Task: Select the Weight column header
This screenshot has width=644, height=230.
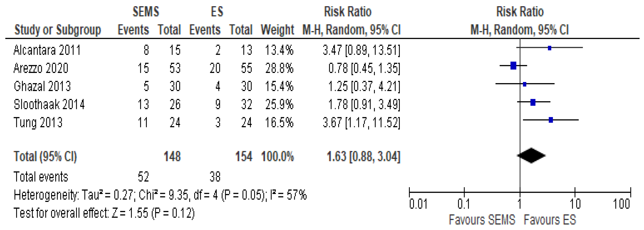Action: coord(277,30)
